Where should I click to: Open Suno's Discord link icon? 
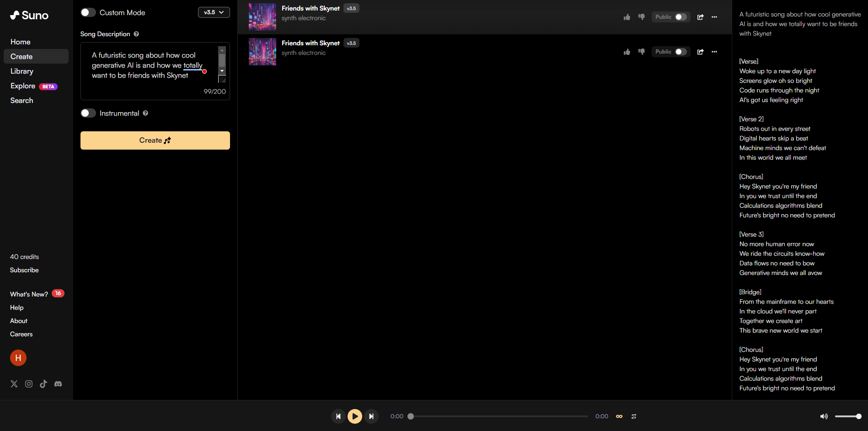click(x=58, y=384)
